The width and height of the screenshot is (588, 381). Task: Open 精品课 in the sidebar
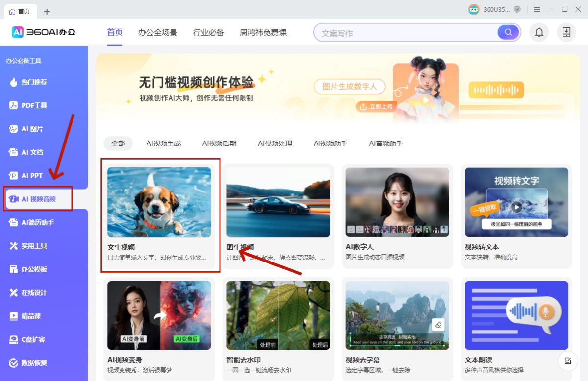25,316
